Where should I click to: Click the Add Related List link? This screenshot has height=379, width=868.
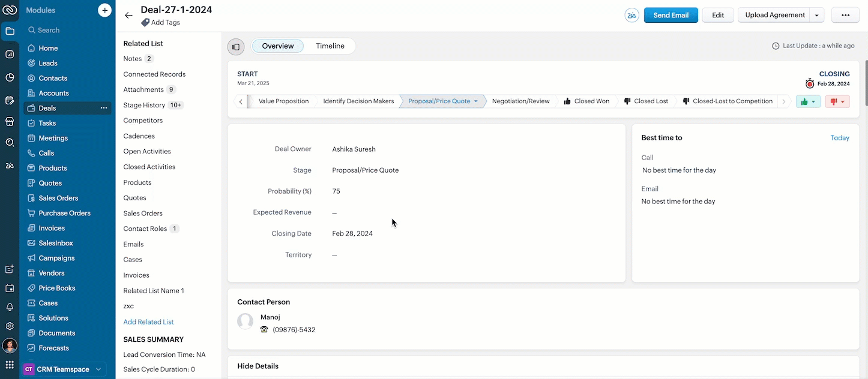tap(148, 322)
